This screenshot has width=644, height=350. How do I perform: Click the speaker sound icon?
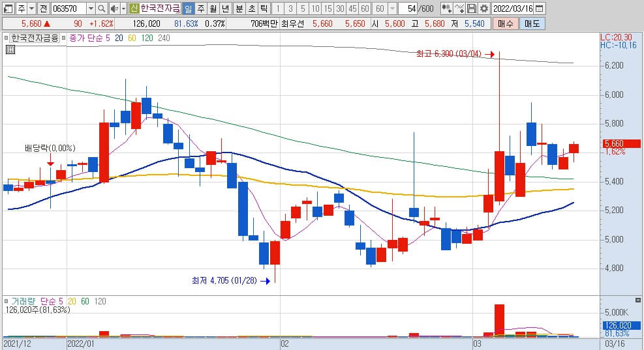pos(115,8)
